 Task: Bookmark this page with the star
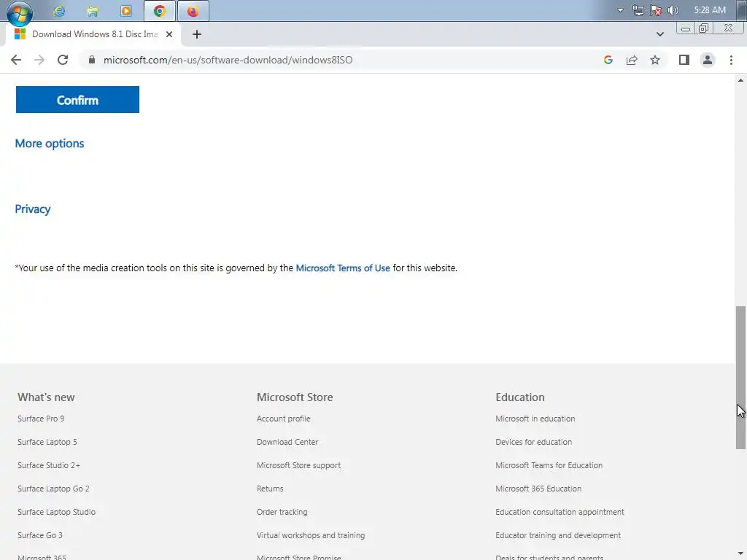tap(655, 60)
